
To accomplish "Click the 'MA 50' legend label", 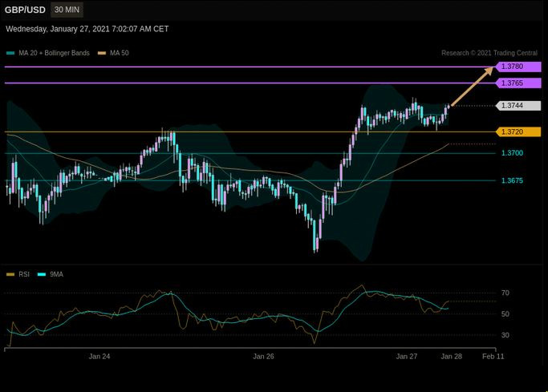I will pyautogui.click(x=120, y=53).
